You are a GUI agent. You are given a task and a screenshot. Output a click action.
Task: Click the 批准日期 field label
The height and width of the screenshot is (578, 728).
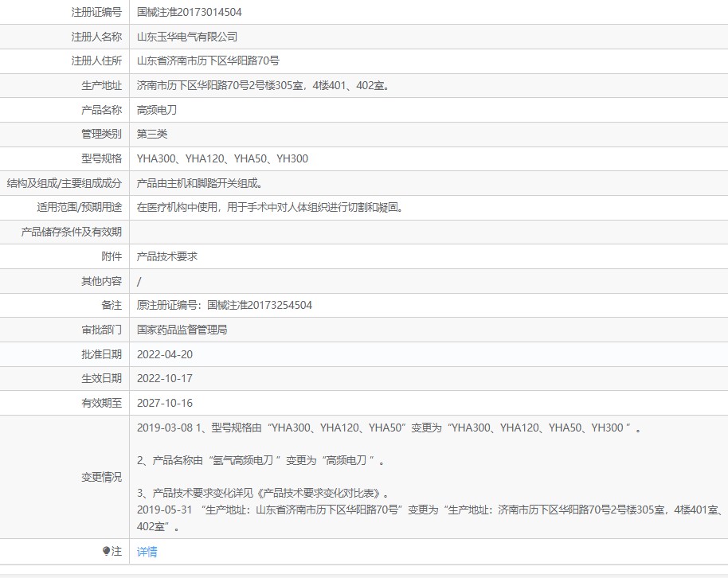[102, 354]
